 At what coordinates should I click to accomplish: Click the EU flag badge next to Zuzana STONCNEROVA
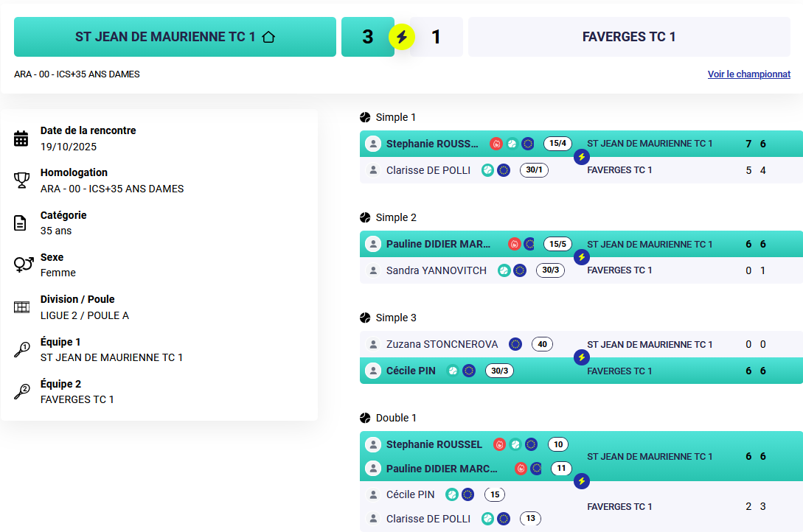515,344
